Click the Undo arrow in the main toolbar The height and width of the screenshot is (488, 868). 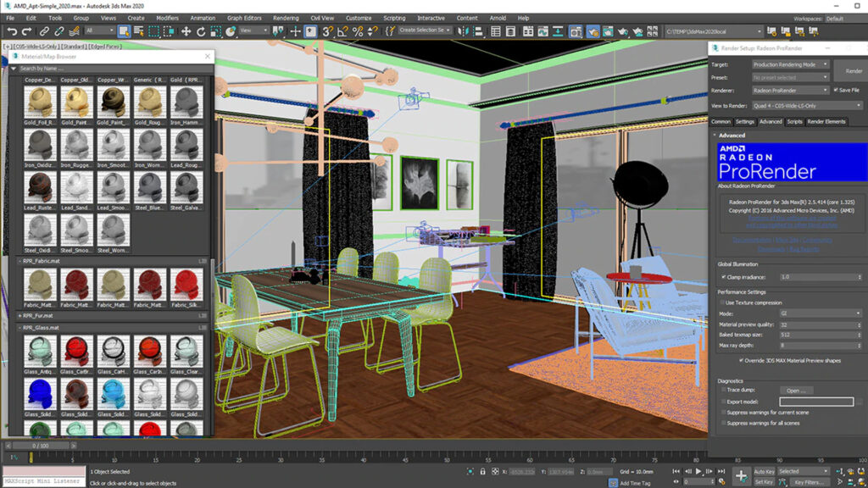(12, 31)
